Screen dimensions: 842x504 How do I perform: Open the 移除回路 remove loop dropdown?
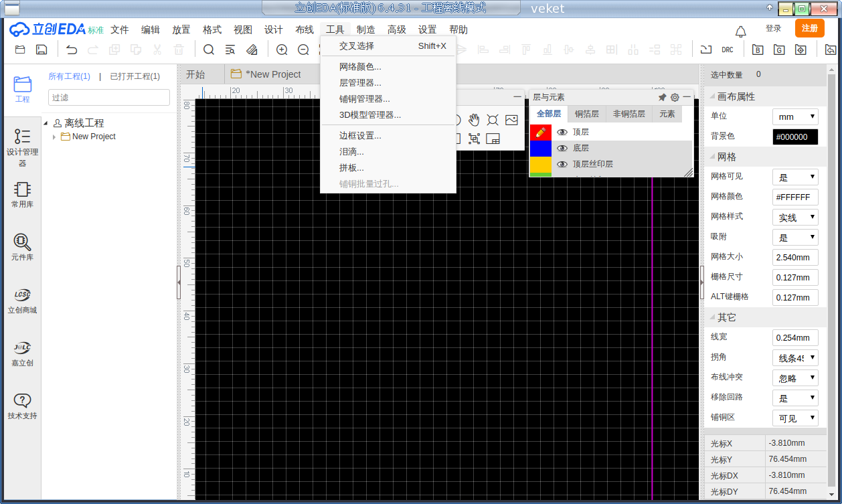[x=795, y=398]
